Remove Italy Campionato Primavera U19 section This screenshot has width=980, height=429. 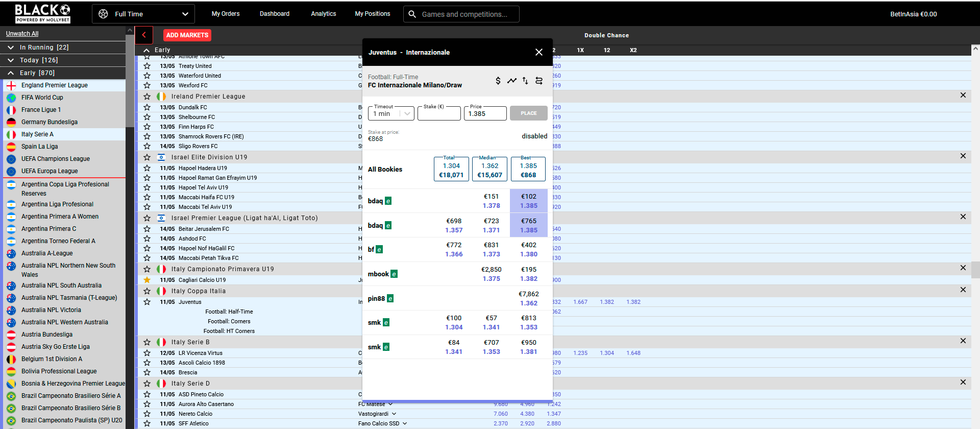pos(963,268)
